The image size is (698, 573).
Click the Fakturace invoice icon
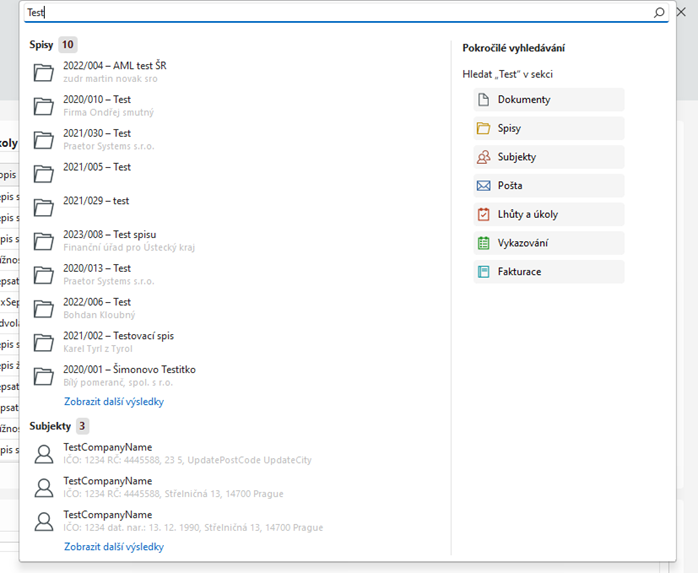tap(484, 272)
